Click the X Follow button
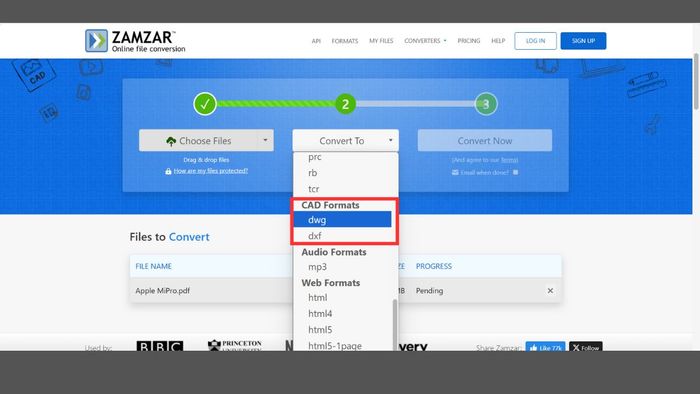The image size is (700, 394). click(586, 347)
